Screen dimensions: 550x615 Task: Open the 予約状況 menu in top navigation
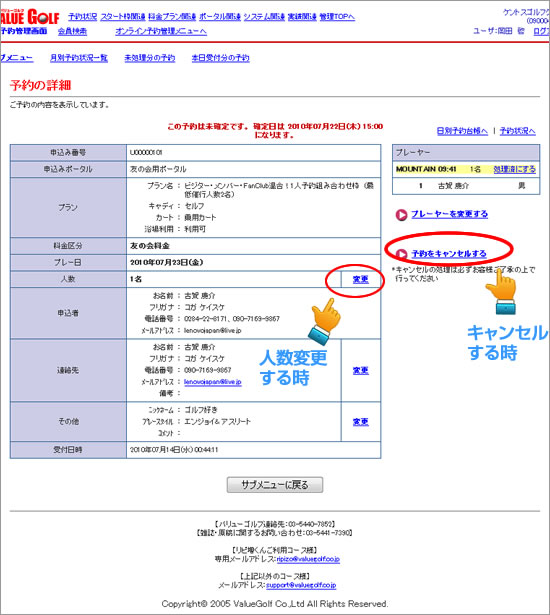point(82,16)
